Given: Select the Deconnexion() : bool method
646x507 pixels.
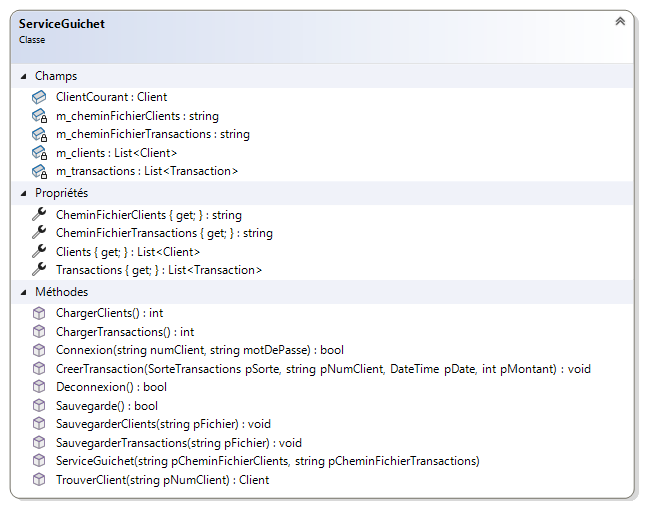Looking at the screenshot, I should click(x=112, y=387).
